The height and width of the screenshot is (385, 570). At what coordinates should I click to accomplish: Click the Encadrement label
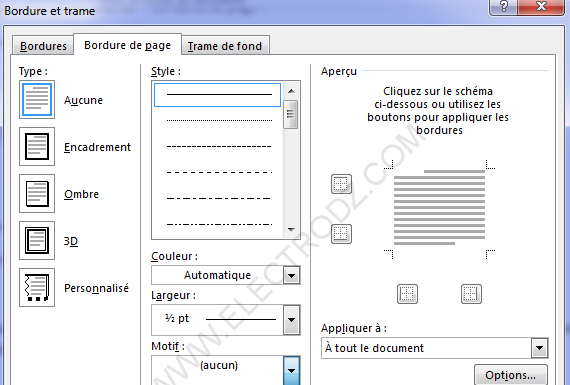coord(97,147)
